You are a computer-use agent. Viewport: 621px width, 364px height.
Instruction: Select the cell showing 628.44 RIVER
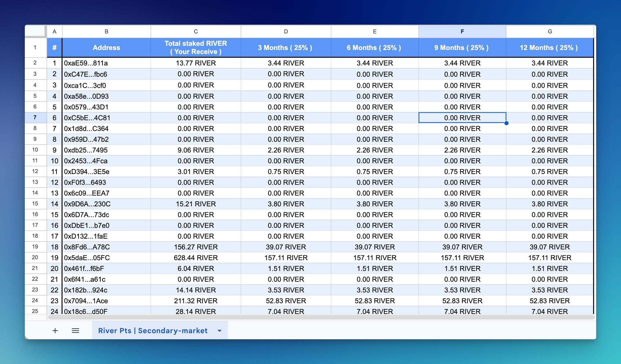[196, 258]
